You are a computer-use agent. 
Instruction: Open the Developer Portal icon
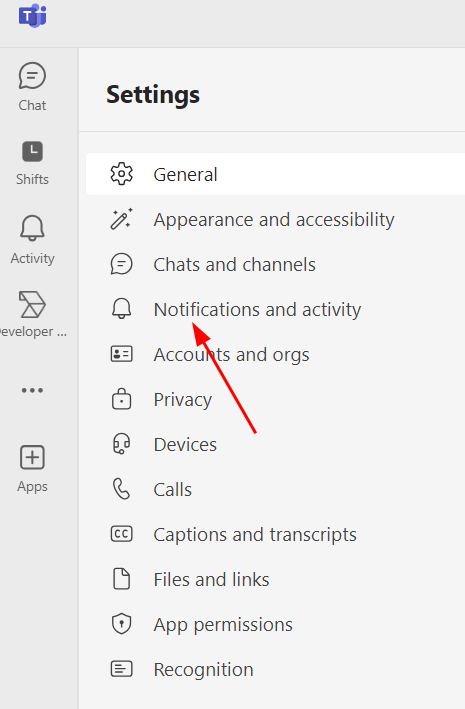point(32,304)
